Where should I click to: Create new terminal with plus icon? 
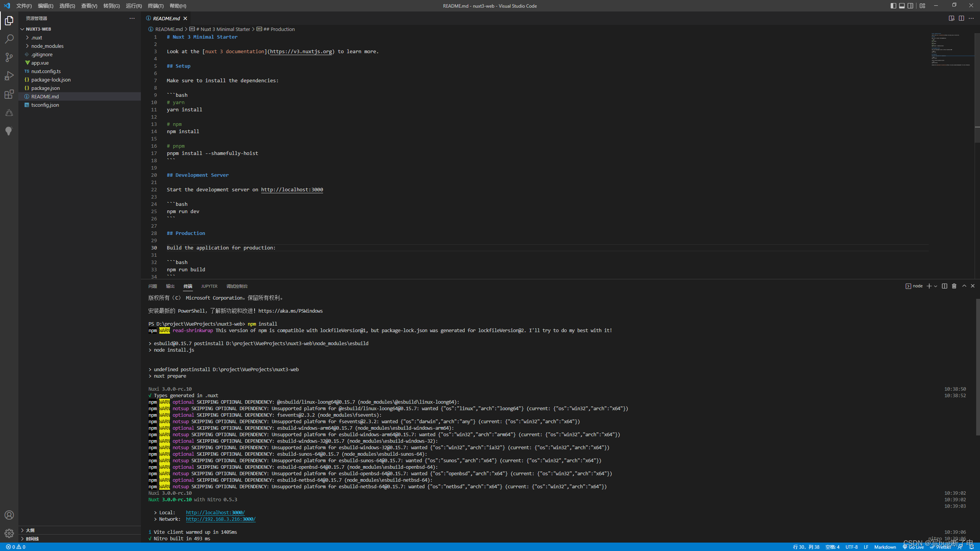click(x=929, y=286)
